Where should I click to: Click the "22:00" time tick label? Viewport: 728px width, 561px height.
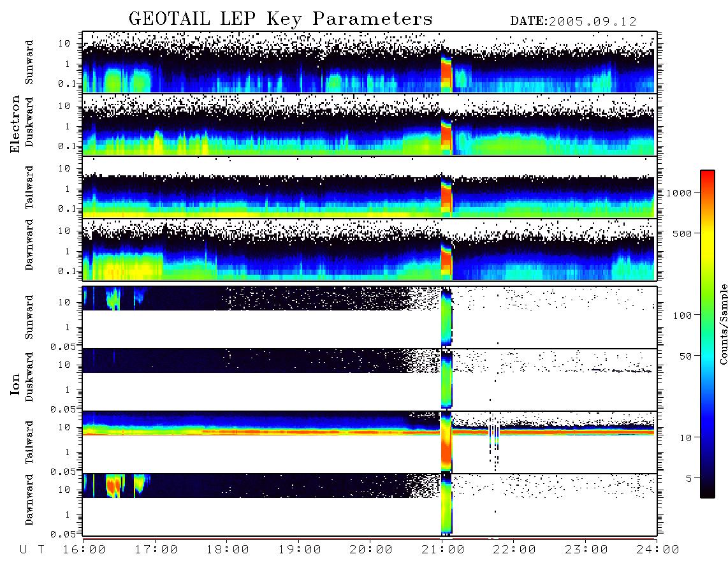pyautogui.click(x=514, y=550)
